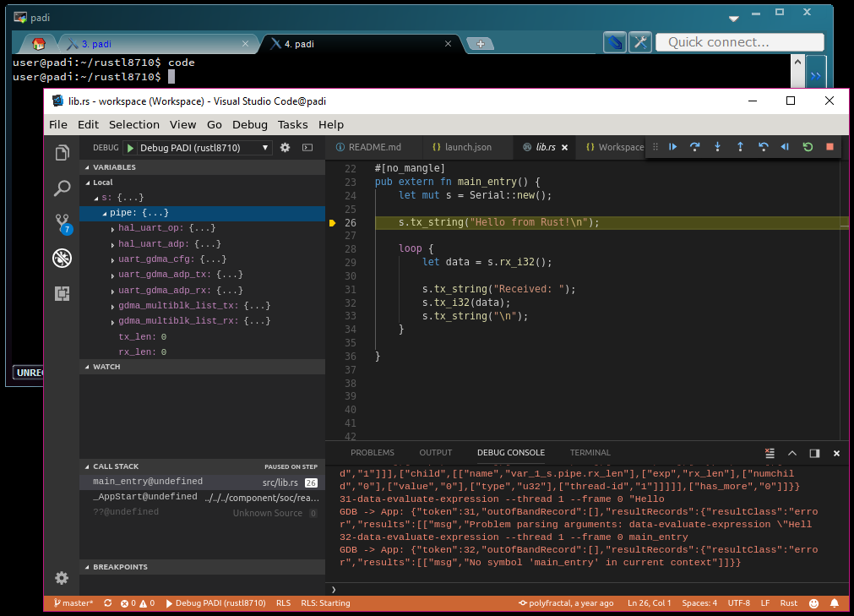Reverse-continue in the debug toolbar
The width and height of the screenshot is (854, 616).
point(785,146)
